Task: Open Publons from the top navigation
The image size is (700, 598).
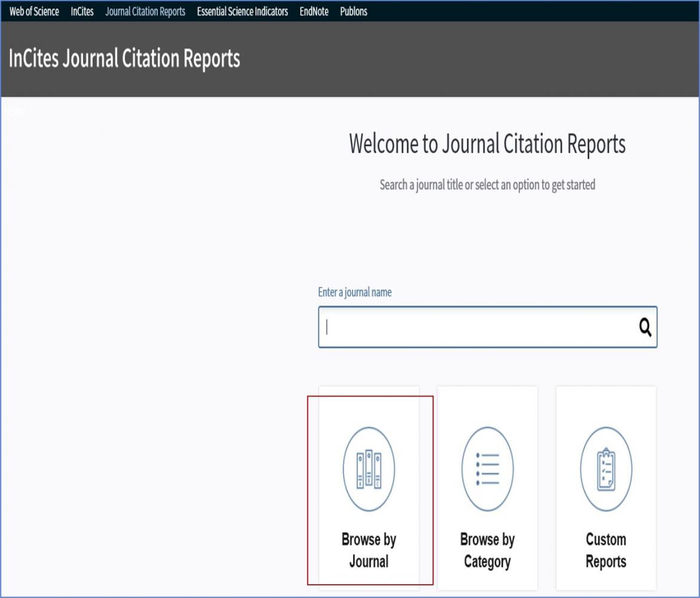Action: click(353, 11)
